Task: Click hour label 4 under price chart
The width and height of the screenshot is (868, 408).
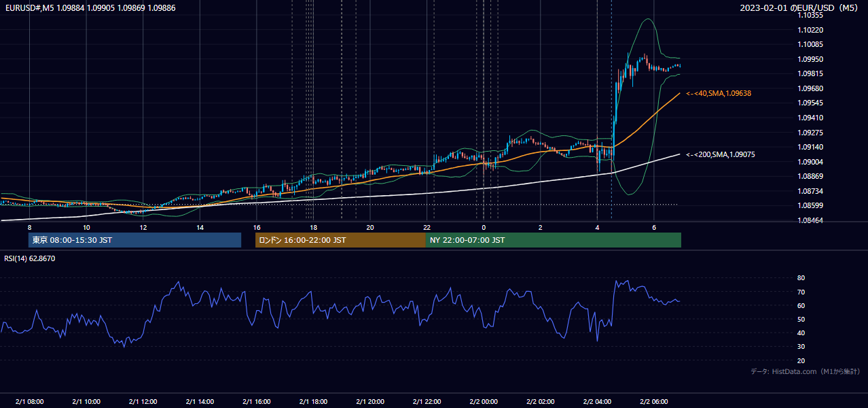Action: click(x=597, y=227)
